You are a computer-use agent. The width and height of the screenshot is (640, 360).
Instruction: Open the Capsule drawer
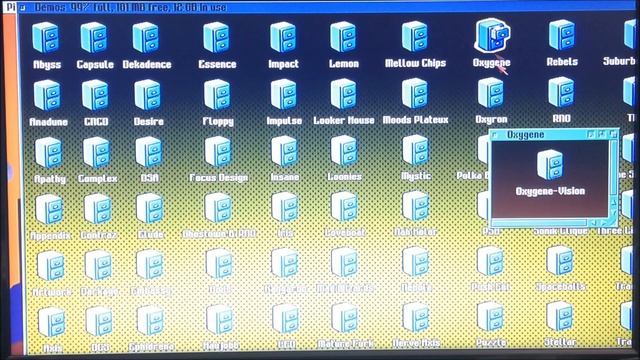click(x=94, y=38)
